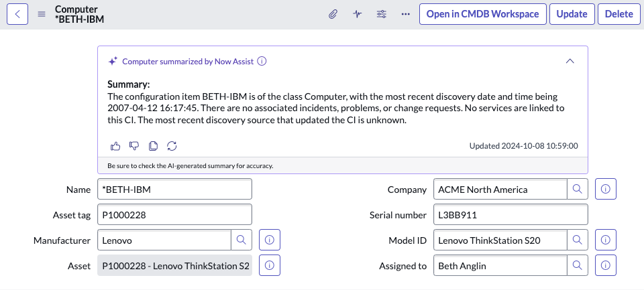Click the Manufacturer field containing Lenovo
This screenshot has height=290, width=644.
pyautogui.click(x=164, y=240)
